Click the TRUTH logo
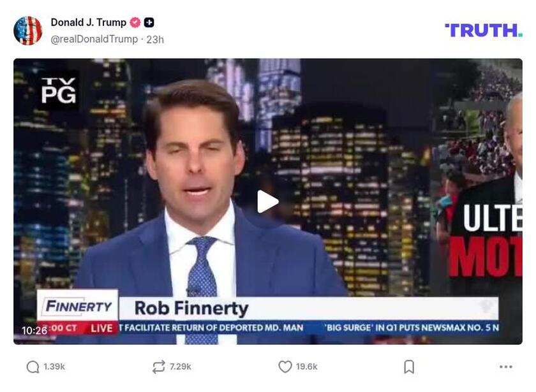 click(484, 30)
